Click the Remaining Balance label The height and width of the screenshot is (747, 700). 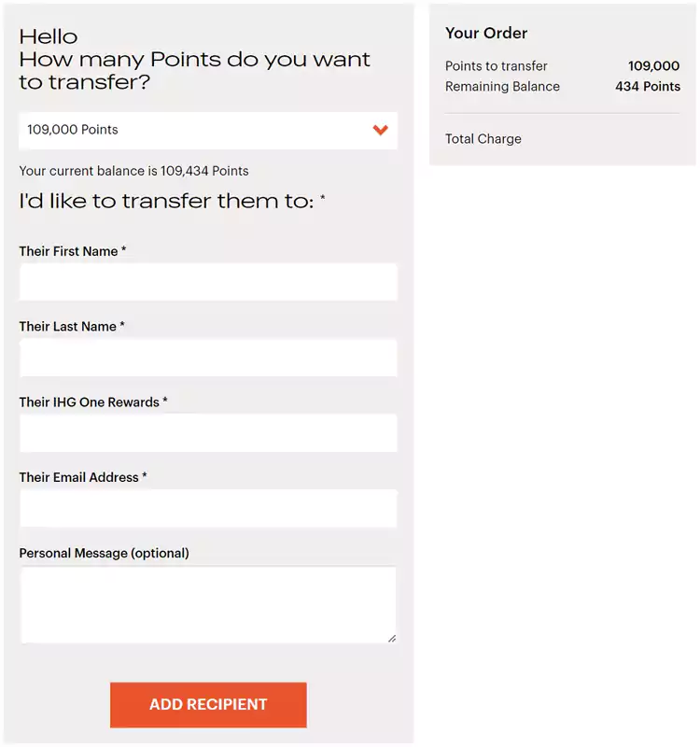(x=502, y=87)
